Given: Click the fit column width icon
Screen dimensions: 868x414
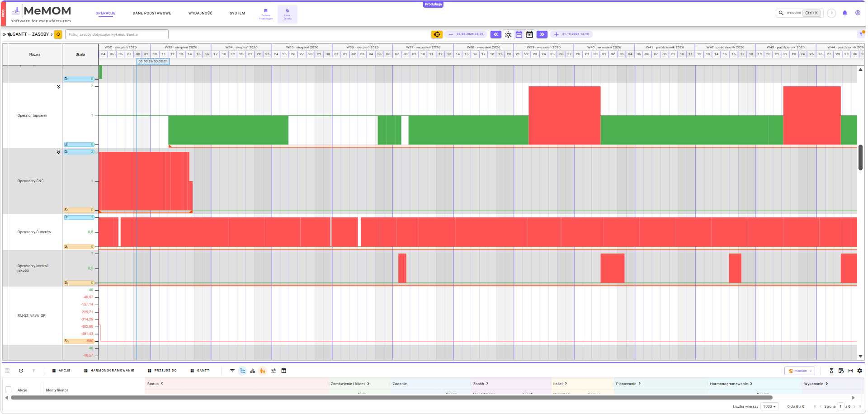Looking at the screenshot, I should (x=850, y=371).
